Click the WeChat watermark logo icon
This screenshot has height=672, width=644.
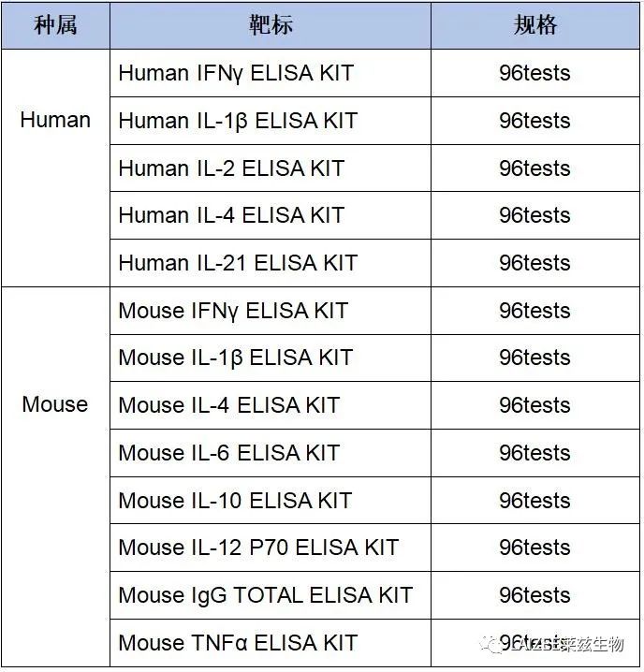(x=492, y=645)
